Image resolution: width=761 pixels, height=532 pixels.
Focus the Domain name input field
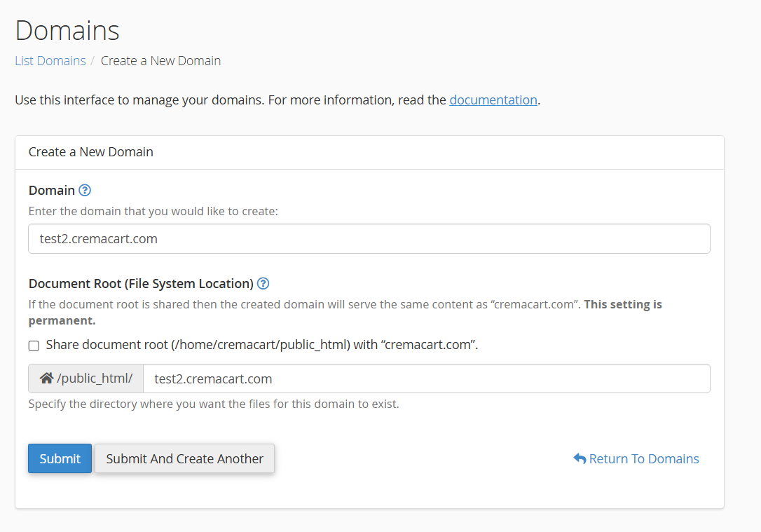click(x=369, y=239)
